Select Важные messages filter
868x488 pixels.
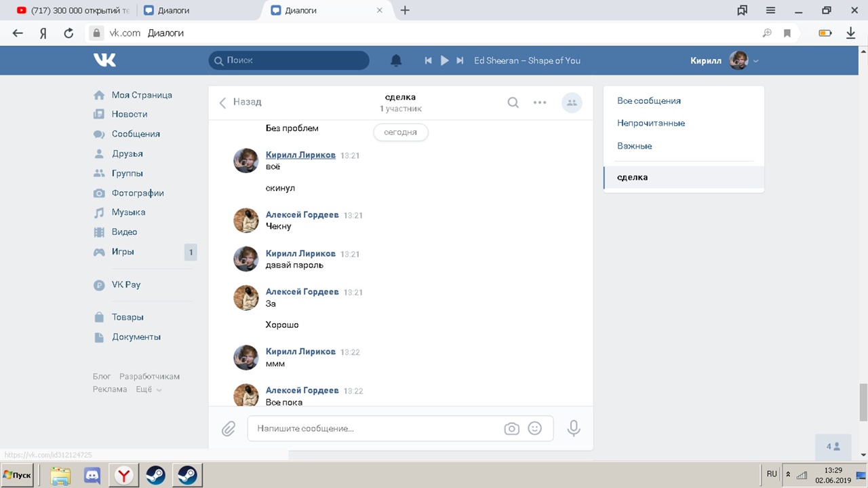pyautogui.click(x=634, y=146)
